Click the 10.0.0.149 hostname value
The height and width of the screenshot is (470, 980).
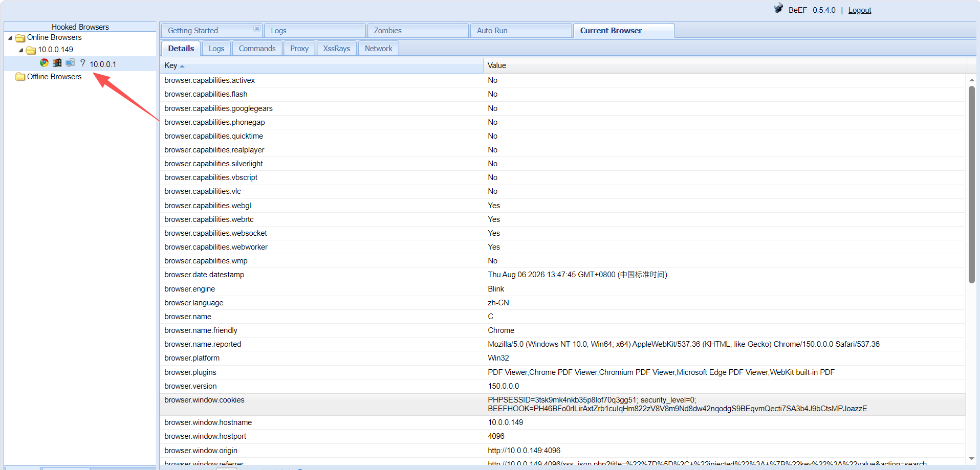click(506, 422)
